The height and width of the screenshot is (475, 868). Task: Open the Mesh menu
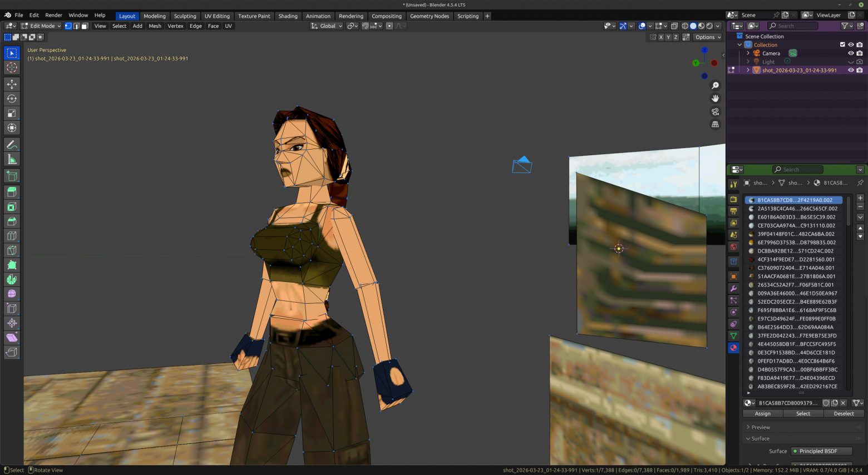click(x=155, y=26)
